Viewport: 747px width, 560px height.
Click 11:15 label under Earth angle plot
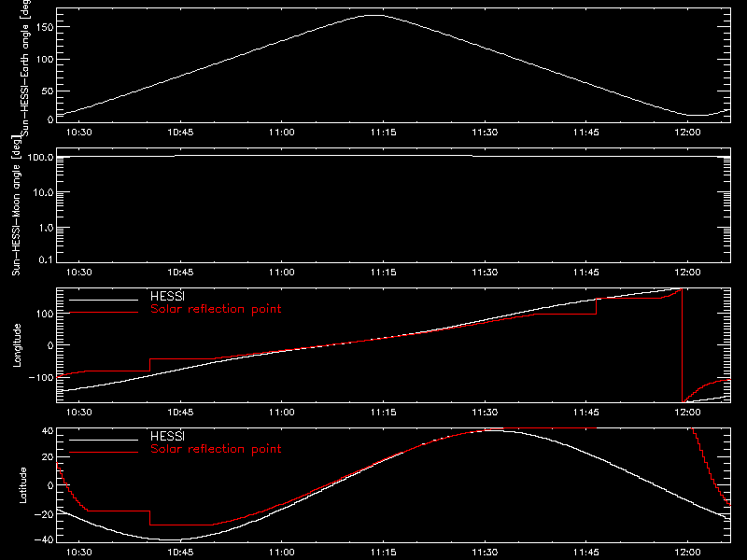(384, 133)
